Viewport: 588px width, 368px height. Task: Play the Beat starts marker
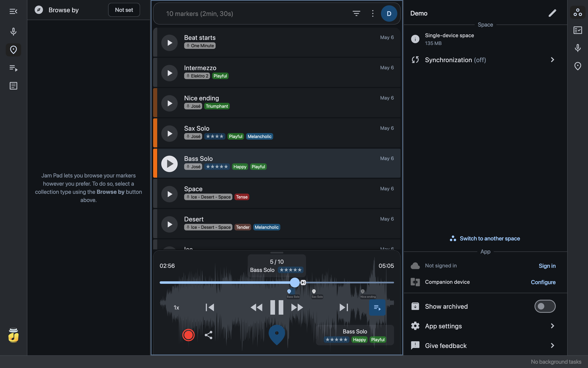click(169, 43)
